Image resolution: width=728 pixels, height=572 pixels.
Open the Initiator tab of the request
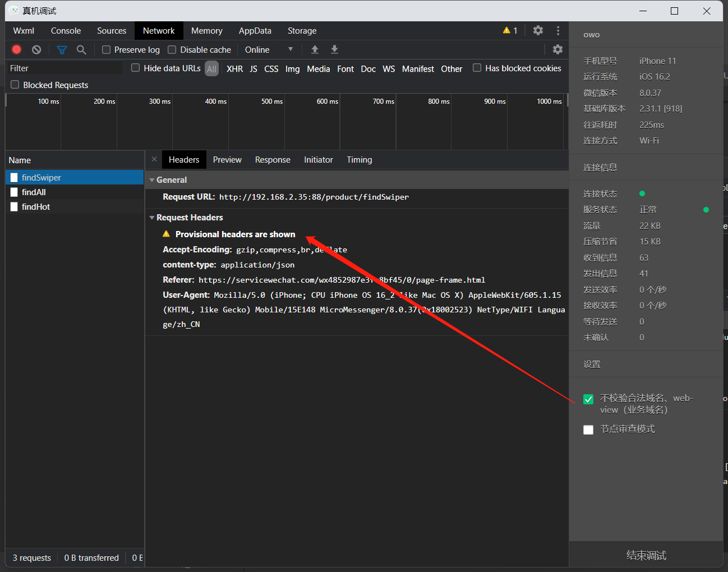pos(319,160)
